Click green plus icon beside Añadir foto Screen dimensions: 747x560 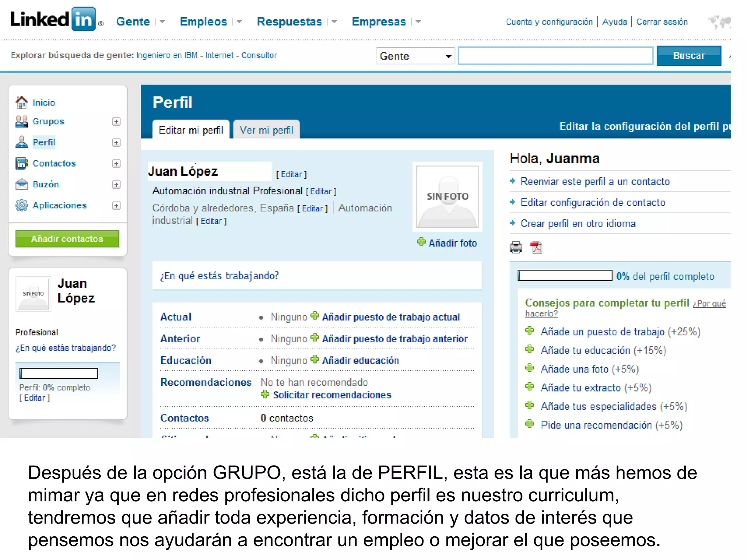[421, 242]
